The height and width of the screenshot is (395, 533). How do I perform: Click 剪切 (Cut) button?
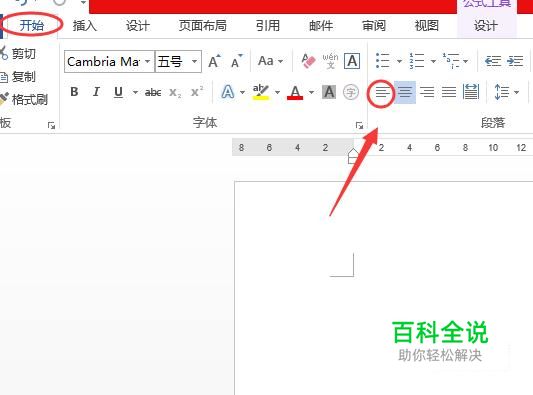coord(18,54)
